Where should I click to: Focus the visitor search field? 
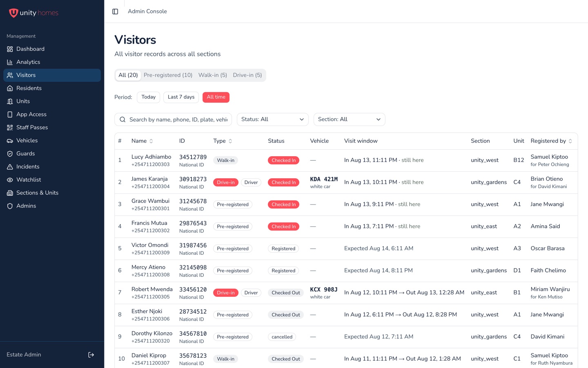(173, 119)
